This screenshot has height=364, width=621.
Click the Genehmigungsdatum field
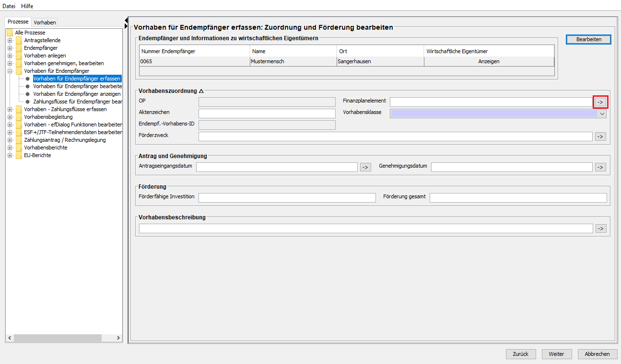(512, 167)
